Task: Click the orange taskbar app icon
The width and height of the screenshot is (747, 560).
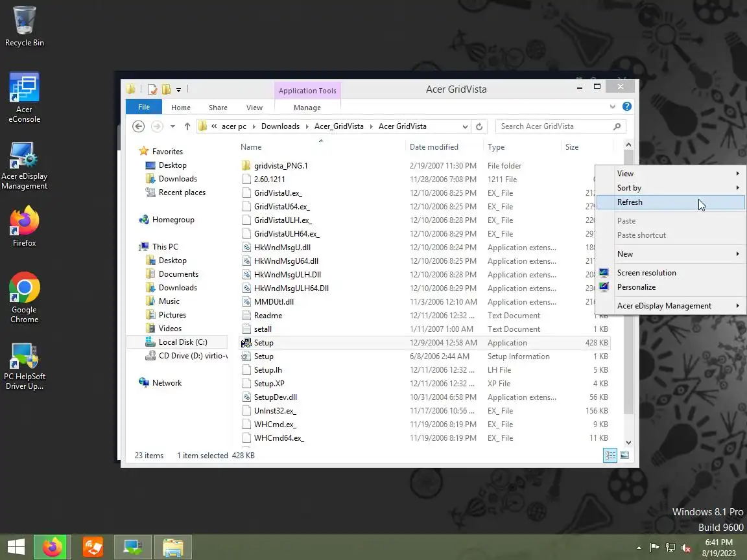Action: (x=93, y=546)
